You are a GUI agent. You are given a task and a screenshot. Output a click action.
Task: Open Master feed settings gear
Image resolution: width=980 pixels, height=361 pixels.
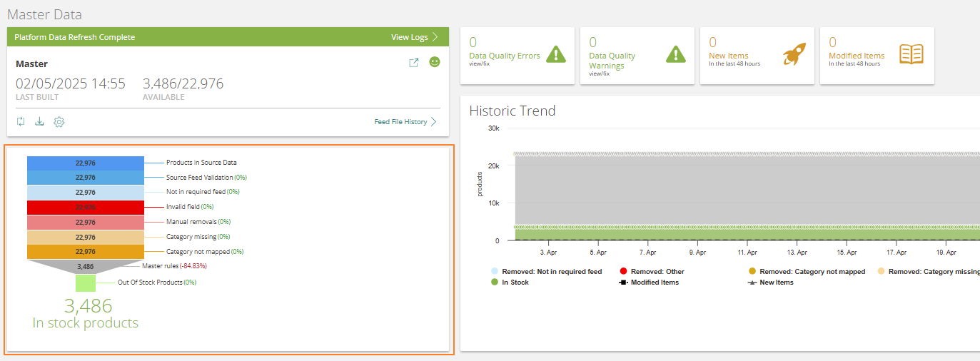click(x=59, y=122)
